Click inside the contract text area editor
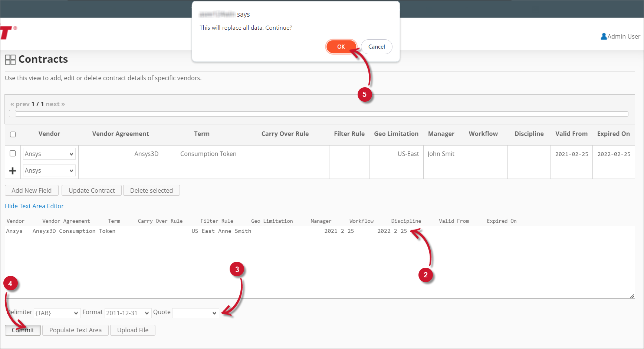Screen dimensions: 644x349 (260, 260)
